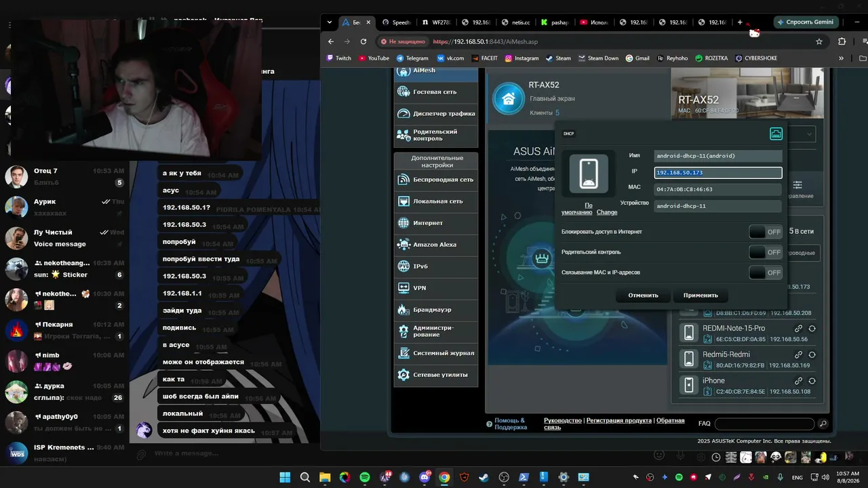Open Chrome extensions puzzle icon

(x=842, y=41)
